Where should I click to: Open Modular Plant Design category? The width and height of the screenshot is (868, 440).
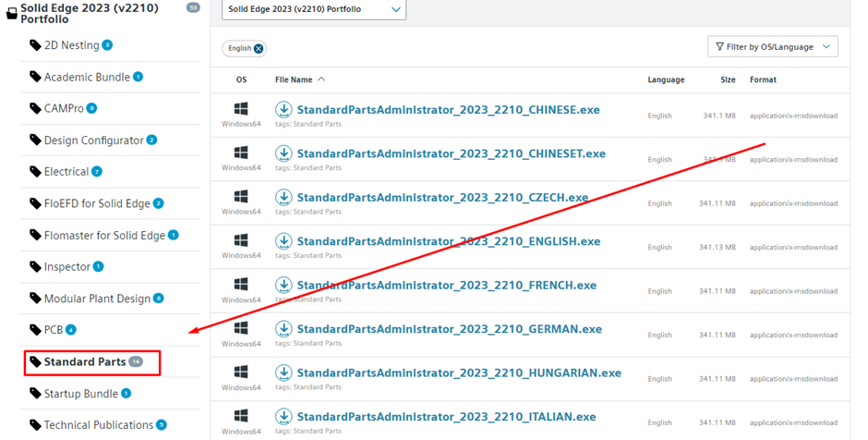(98, 299)
